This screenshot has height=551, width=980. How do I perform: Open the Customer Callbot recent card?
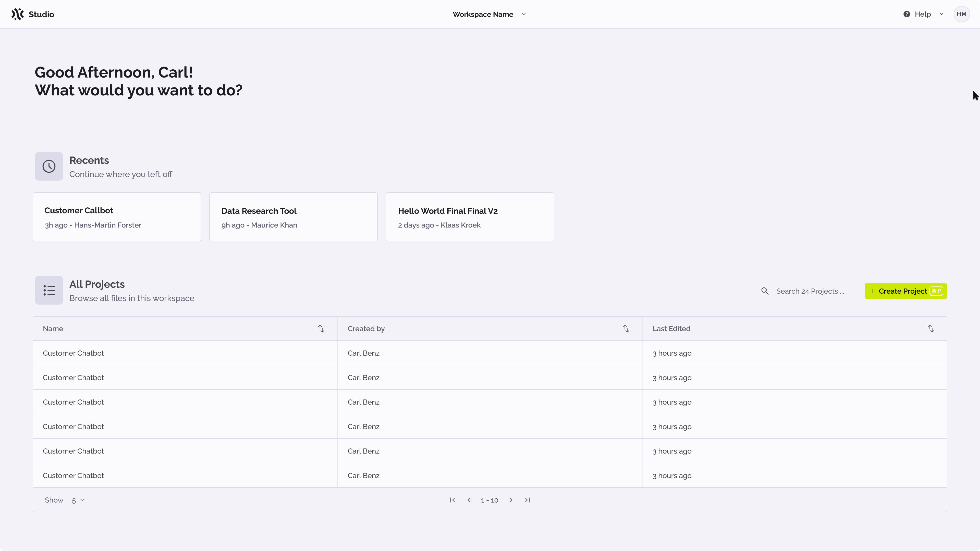pyautogui.click(x=116, y=217)
